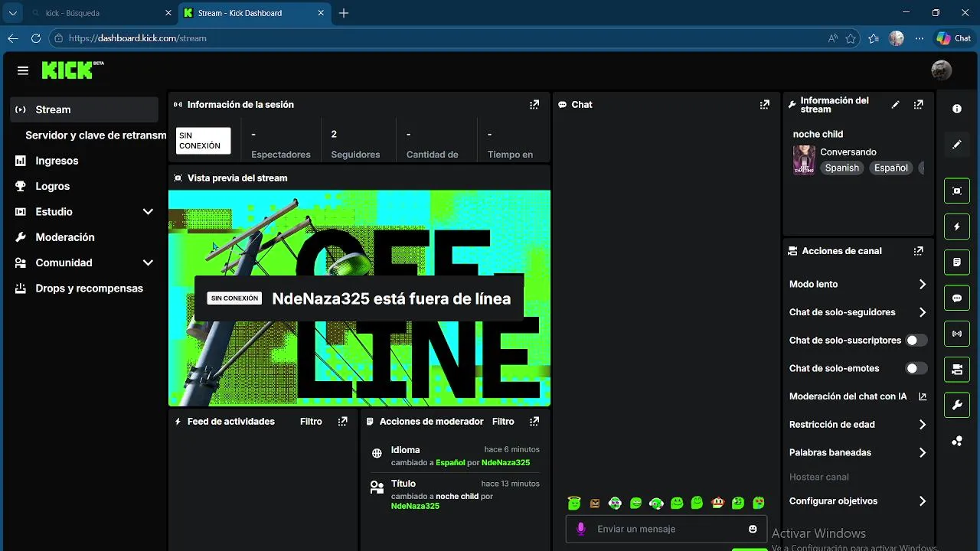Click the KICK beta logo
The image size is (980, 551).
(x=73, y=70)
